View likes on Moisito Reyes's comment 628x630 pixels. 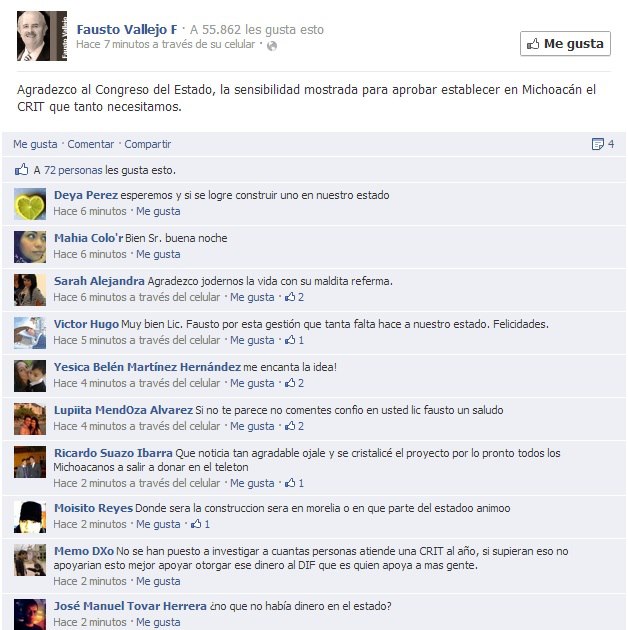pyautogui.click(x=200, y=524)
